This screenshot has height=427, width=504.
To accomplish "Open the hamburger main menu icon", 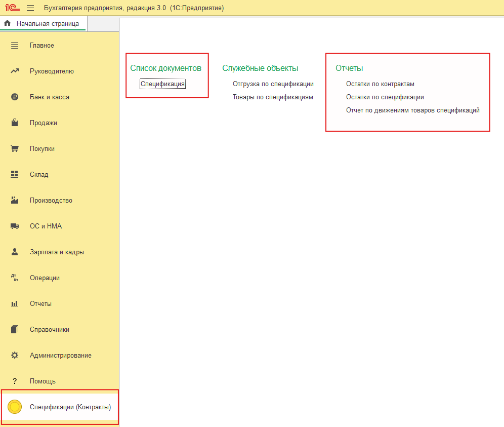I will pyautogui.click(x=30, y=8).
